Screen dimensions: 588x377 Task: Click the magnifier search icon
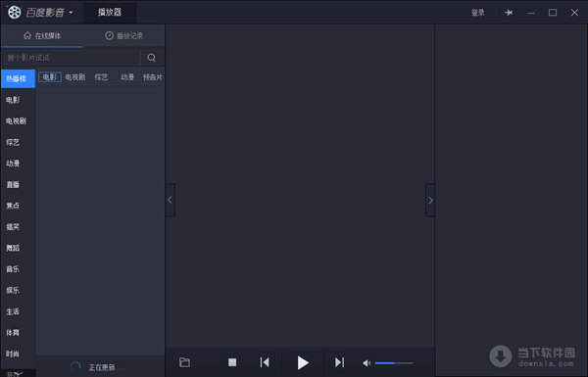coord(152,58)
